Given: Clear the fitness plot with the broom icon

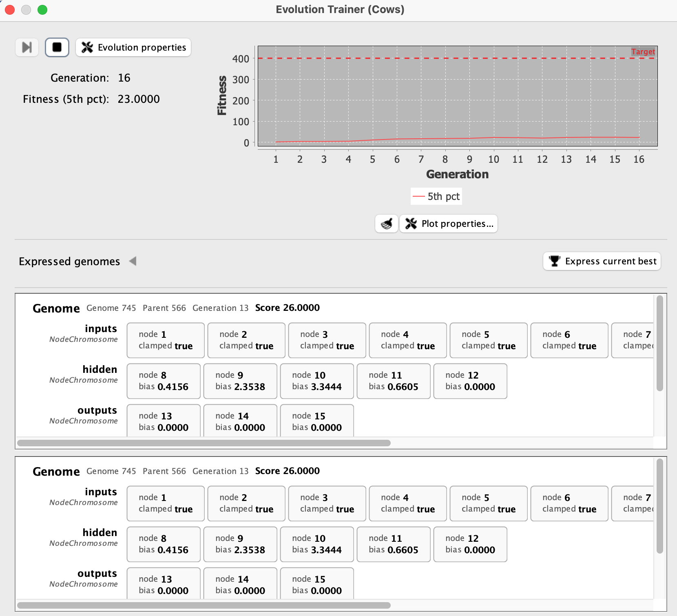Looking at the screenshot, I should coord(386,224).
